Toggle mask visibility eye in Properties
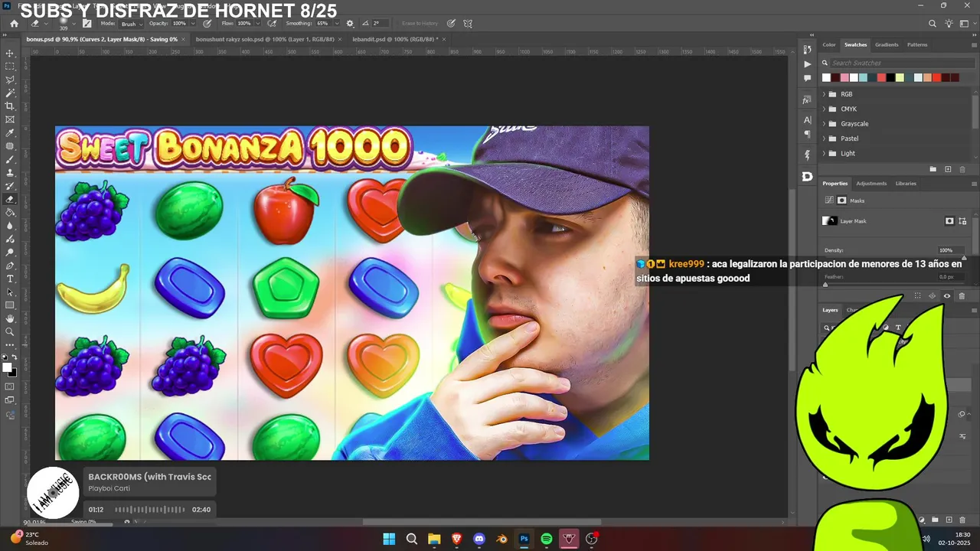Image resolution: width=980 pixels, height=551 pixels. (947, 296)
